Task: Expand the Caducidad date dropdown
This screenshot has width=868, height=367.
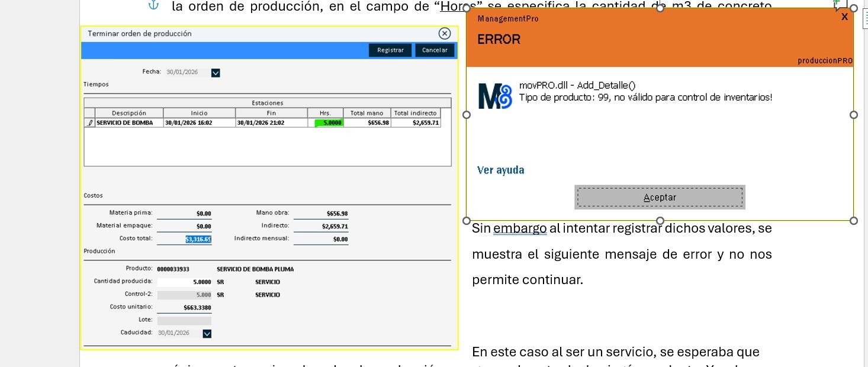Action: tap(207, 333)
